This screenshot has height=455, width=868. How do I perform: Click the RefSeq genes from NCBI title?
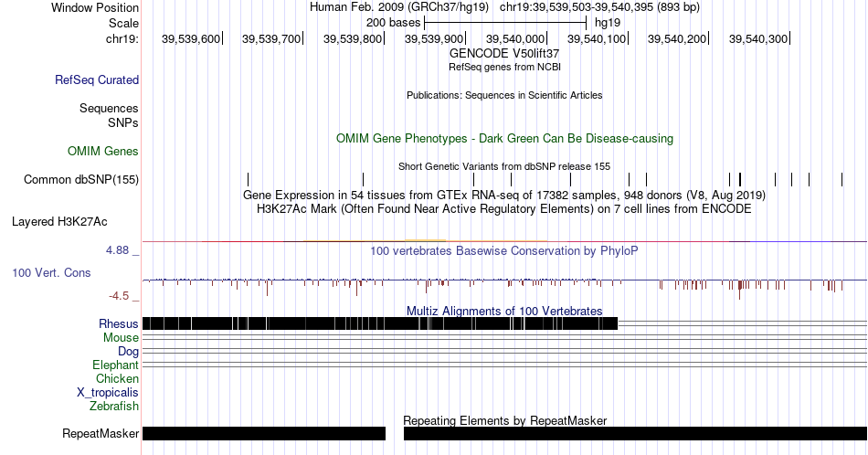tap(504, 67)
